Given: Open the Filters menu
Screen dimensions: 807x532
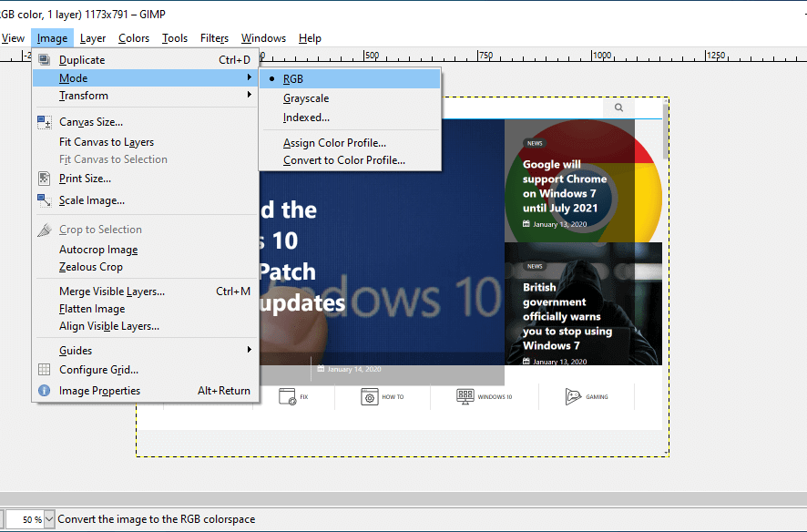Looking at the screenshot, I should coord(214,38).
